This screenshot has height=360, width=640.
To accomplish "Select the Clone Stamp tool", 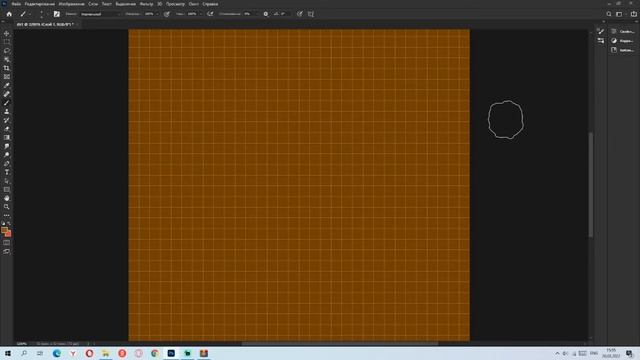I will (7, 111).
